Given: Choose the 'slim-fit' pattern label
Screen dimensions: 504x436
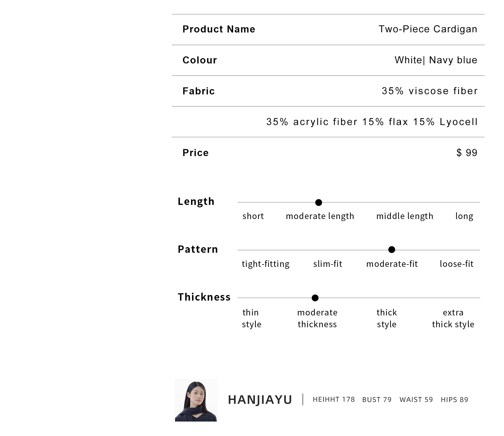Looking at the screenshot, I should [x=328, y=264].
